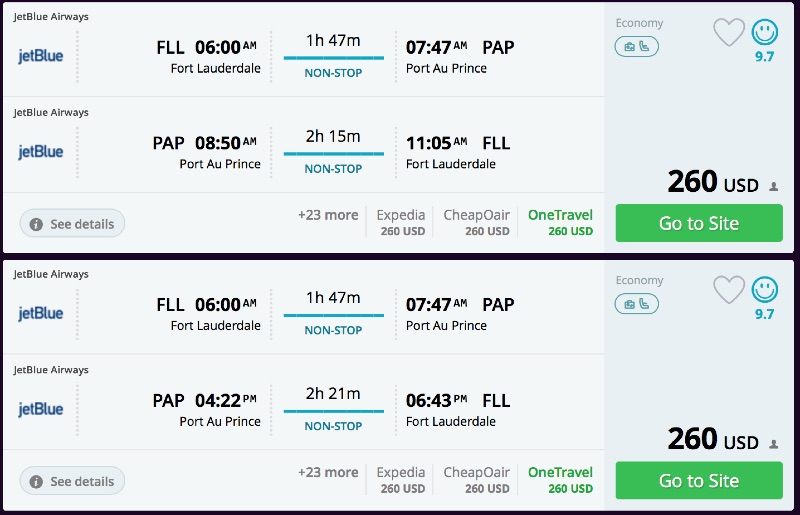800x515 pixels.
Task: Click JetBlue logo on 04:22 PM return flight
Action: [x=41, y=409]
